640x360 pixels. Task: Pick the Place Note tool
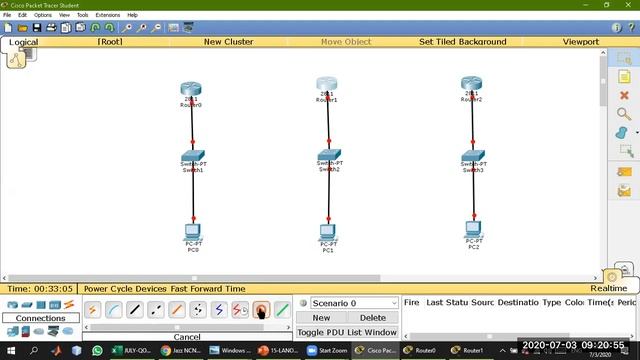coord(624,77)
